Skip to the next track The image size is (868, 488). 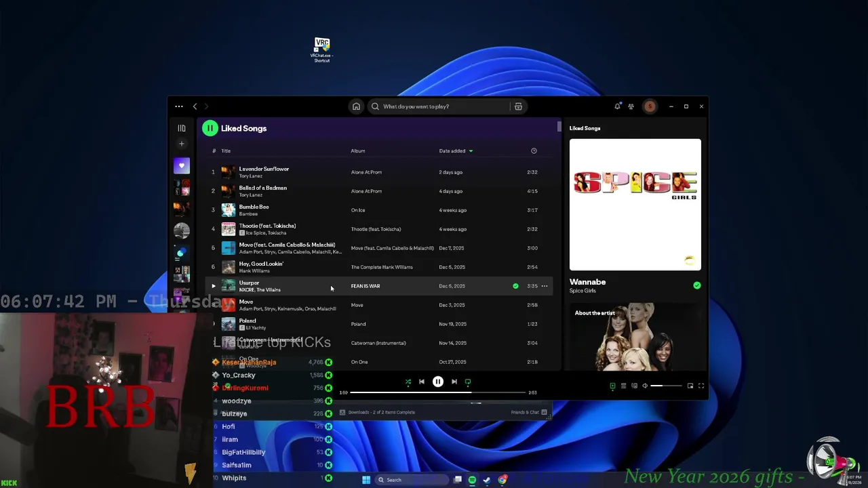click(454, 382)
